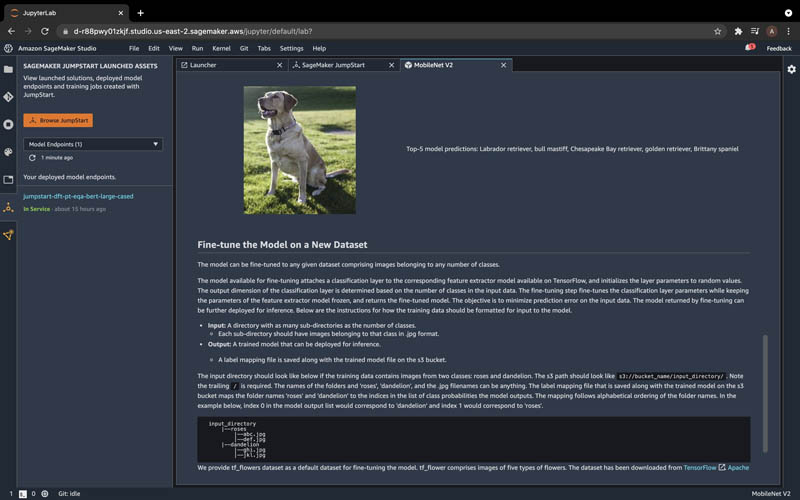The height and width of the screenshot is (500, 800).
Task: Follow the Apache license link
Action: [738, 467]
